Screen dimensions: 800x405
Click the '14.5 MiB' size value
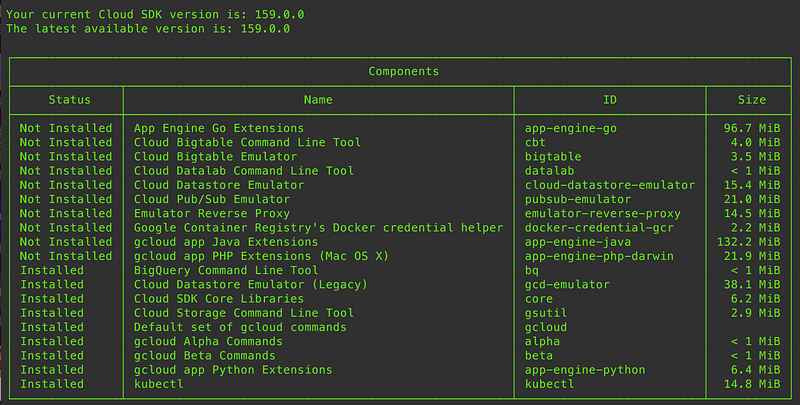[x=752, y=214]
